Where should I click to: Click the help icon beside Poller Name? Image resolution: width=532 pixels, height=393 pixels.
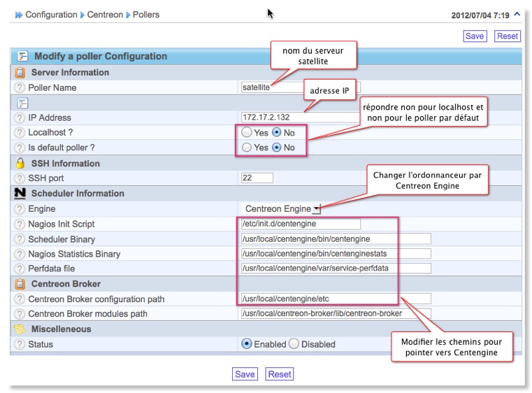click(x=20, y=87)
